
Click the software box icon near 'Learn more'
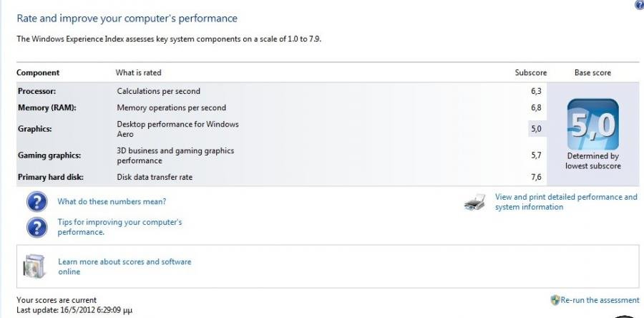pyautogui.click(x=34, y=266)
